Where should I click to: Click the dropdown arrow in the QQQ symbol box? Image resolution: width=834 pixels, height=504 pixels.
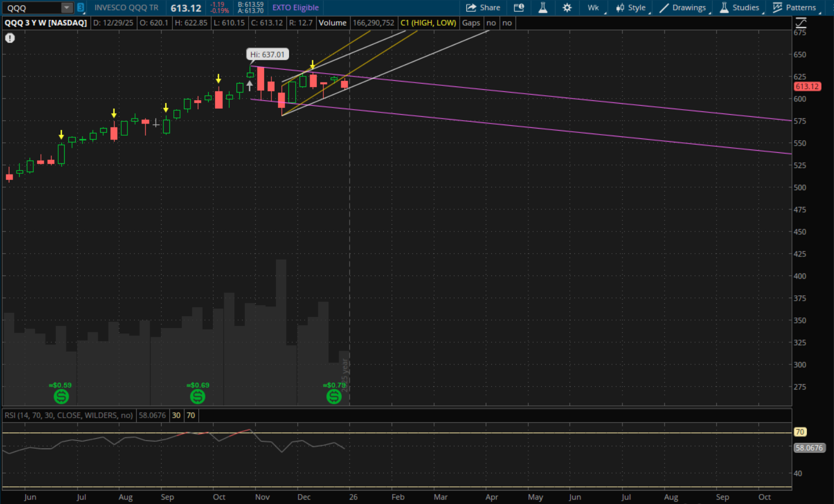[66, 8]
